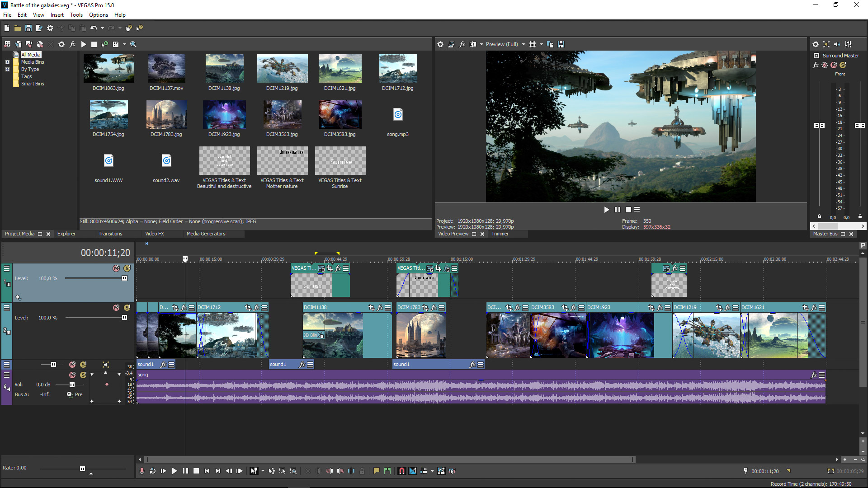Drag the volume slider on track 2

click(125, 317)
